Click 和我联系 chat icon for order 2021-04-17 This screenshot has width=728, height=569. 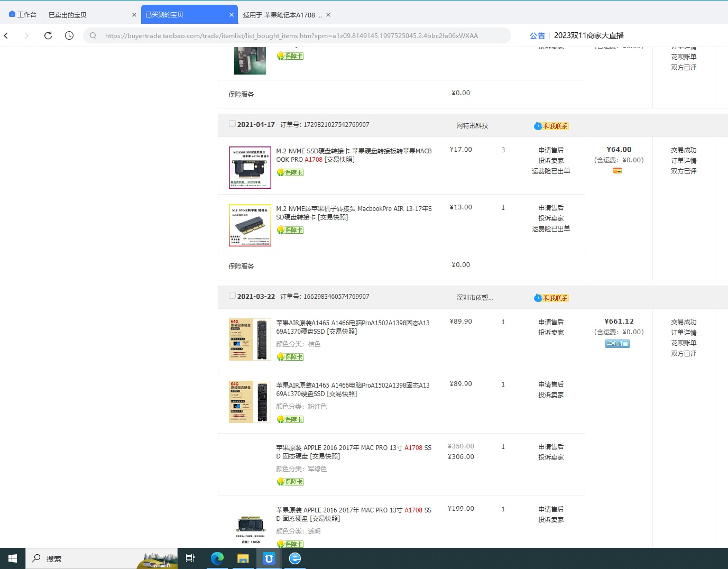click(551, 126)
